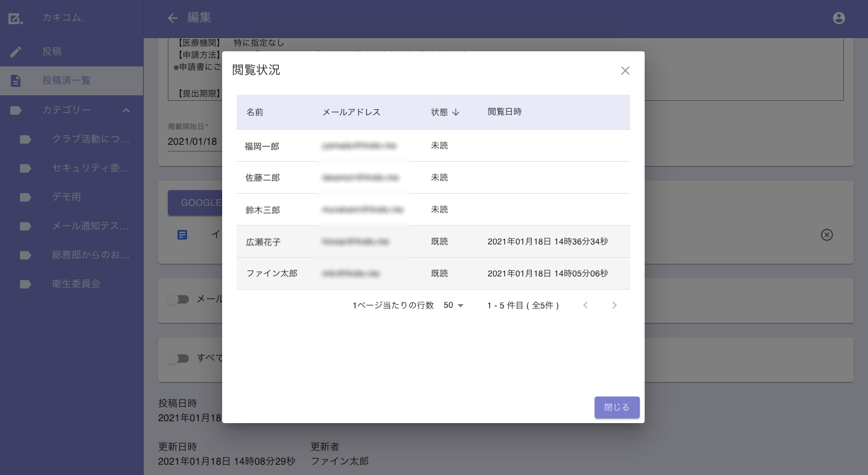Select the row for ファイン太郎
Viewport: 868px width, 475px height.
point(433,274)
